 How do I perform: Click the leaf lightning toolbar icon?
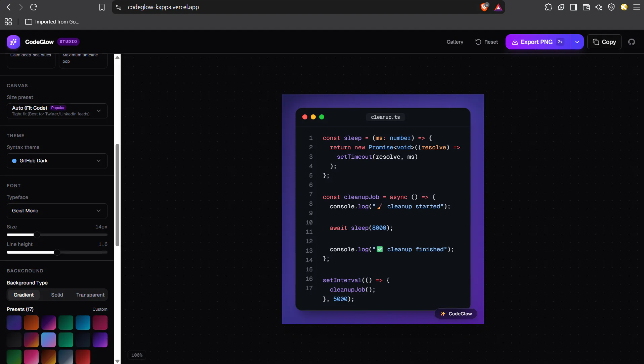tap(561, 7)
